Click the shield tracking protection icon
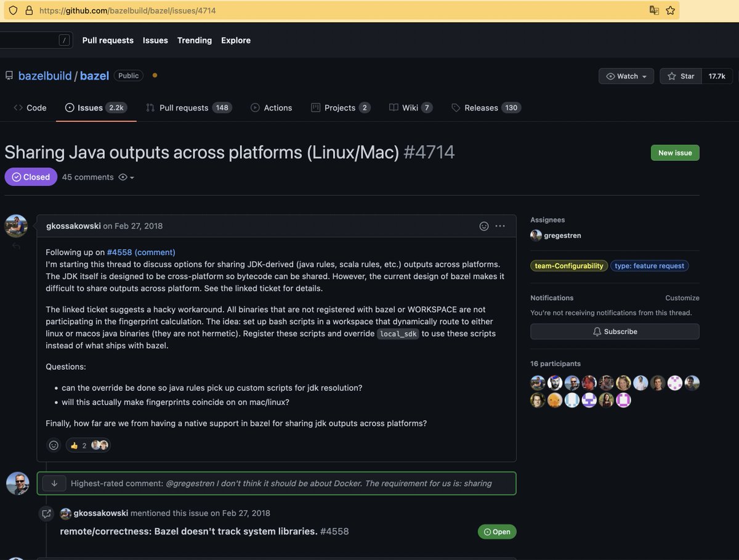This screenshot has height=560, width=739. (x=13, y=10)
